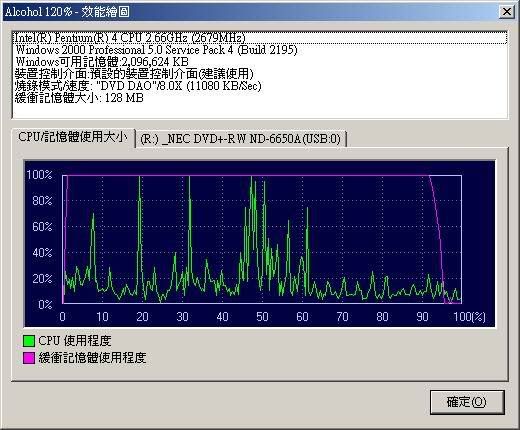Select the 燒錄模式/速度 DVD DAO line
520x430 pixels.
click(x=260, y=86)
